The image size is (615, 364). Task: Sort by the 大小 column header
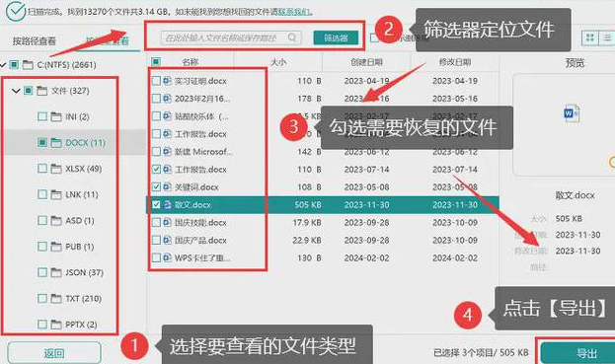click(x=278, y=62)
